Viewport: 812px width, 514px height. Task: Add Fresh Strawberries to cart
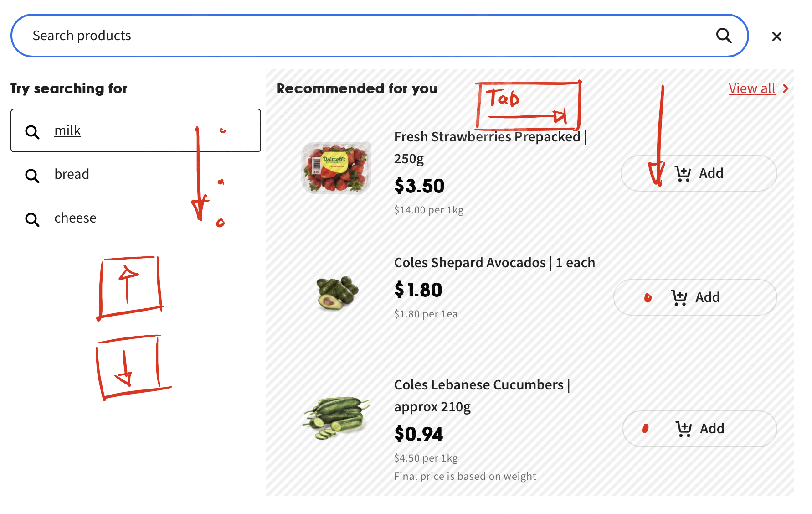pyautogui.click(x=699, y=173)
